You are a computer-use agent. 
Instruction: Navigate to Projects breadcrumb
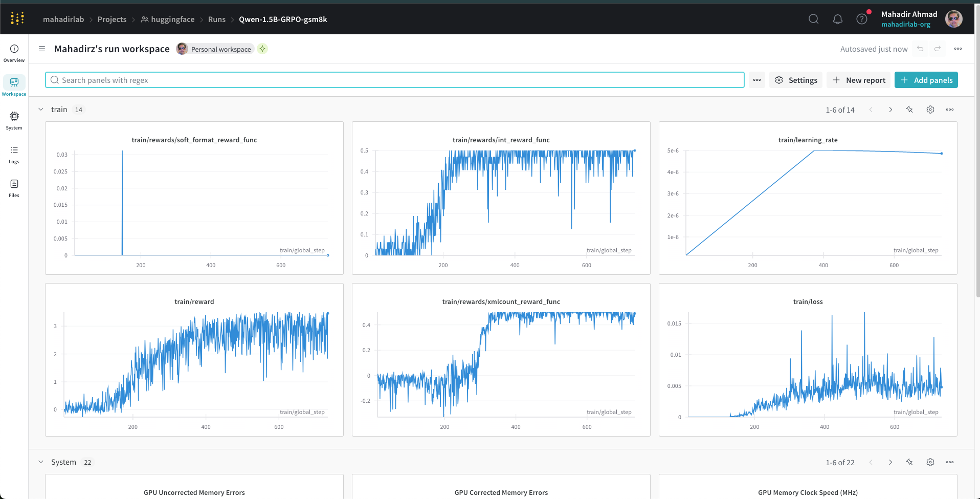coord(112,19)
